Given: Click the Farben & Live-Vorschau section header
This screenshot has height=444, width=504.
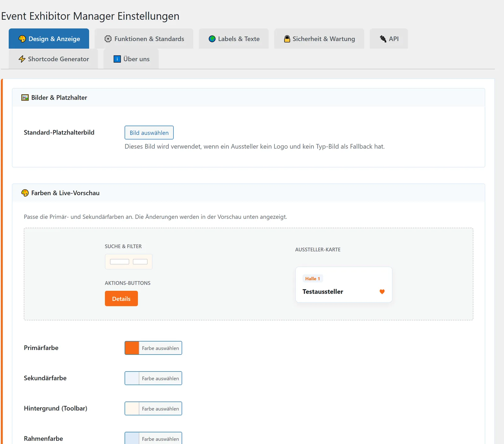Looking at the screenshot, I should (249, 193).
